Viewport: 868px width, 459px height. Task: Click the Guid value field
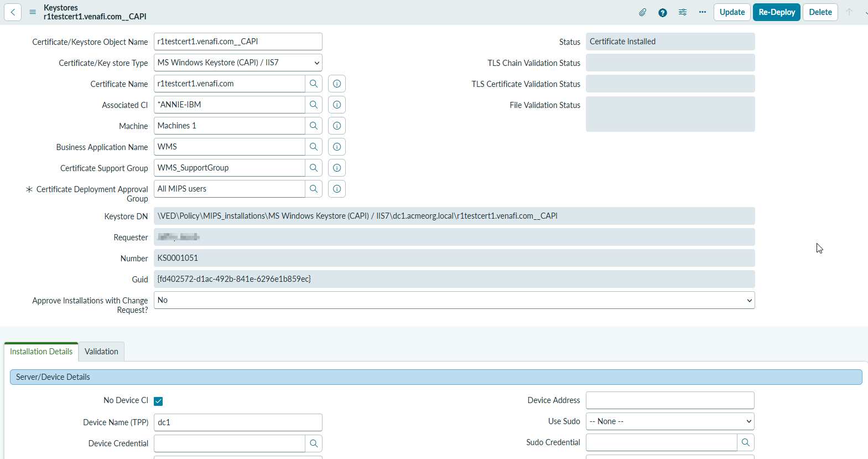(x=454, y=279)
